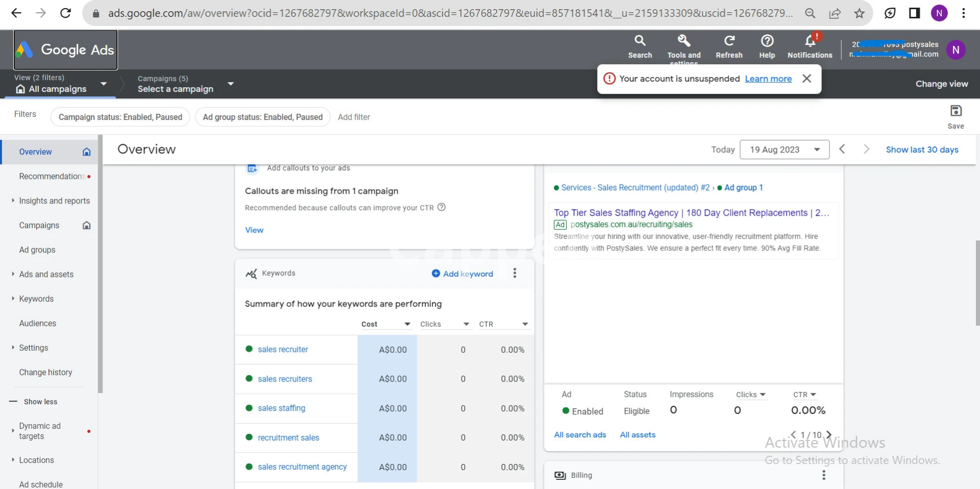Viewport: 980px width, 489px height.
Task: Click the Add keyword button
Action: (x=462, y=274)
